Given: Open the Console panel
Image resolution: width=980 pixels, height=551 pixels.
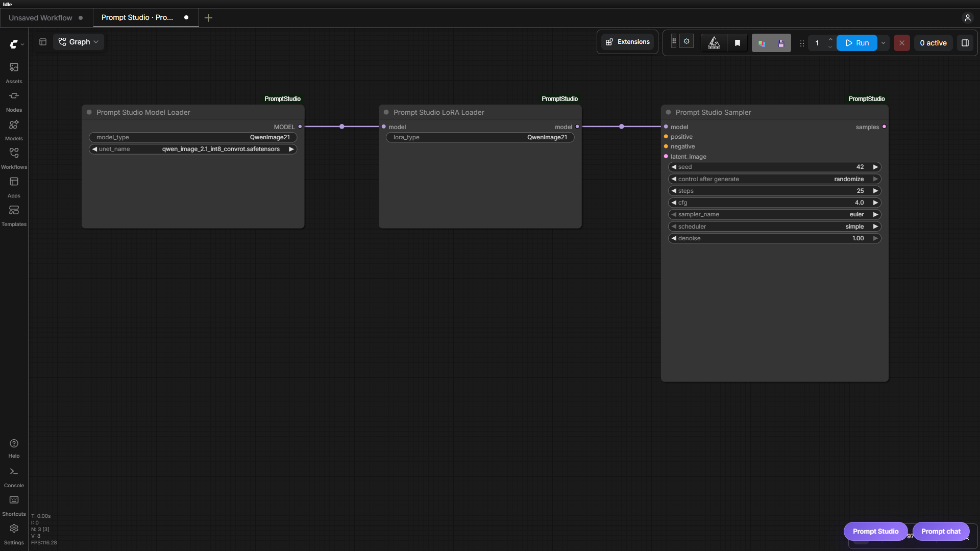Looking at the screenshot, I should point(14,478).
